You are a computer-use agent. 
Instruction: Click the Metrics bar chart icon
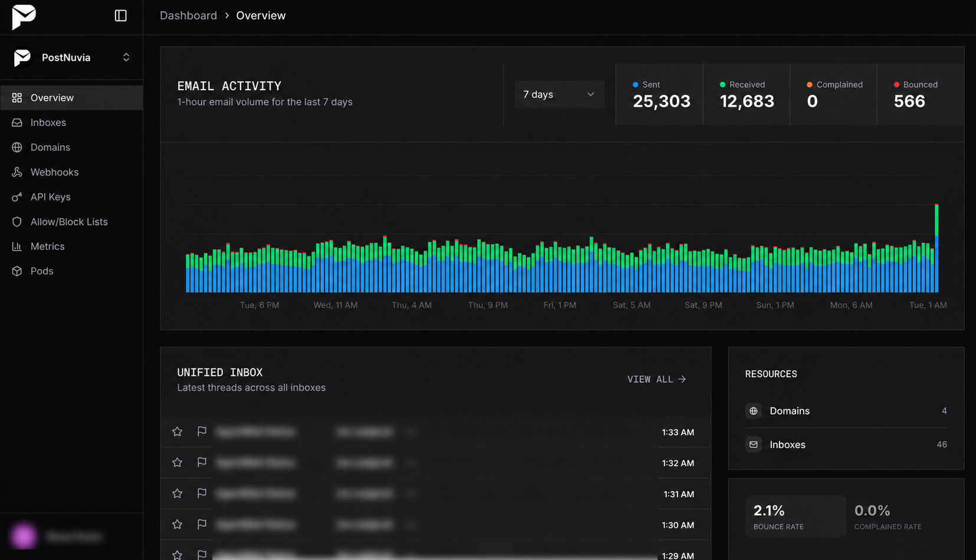pos(17,246)
